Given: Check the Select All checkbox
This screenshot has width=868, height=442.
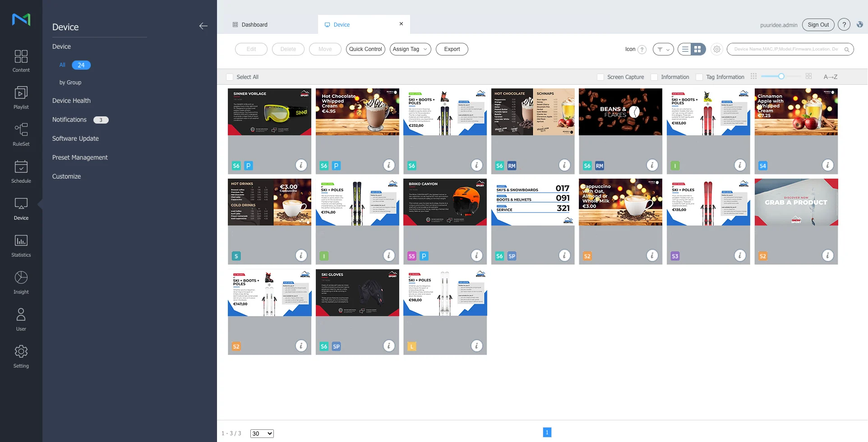Looking at the screenshot, I should click(230, 77).
